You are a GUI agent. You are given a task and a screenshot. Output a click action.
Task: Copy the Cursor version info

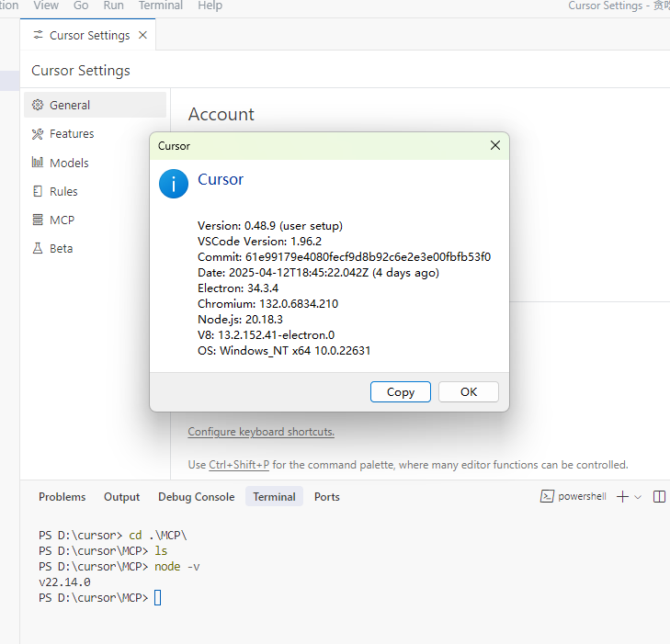401,391
